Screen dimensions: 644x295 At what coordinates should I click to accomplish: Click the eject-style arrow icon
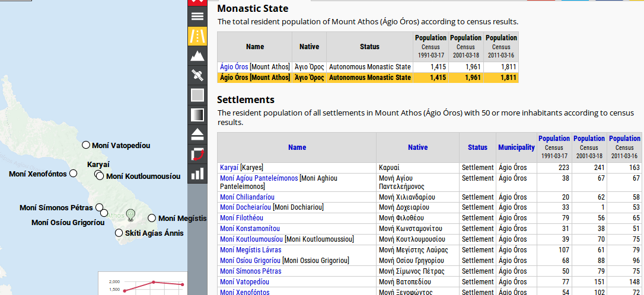[197, 134]
